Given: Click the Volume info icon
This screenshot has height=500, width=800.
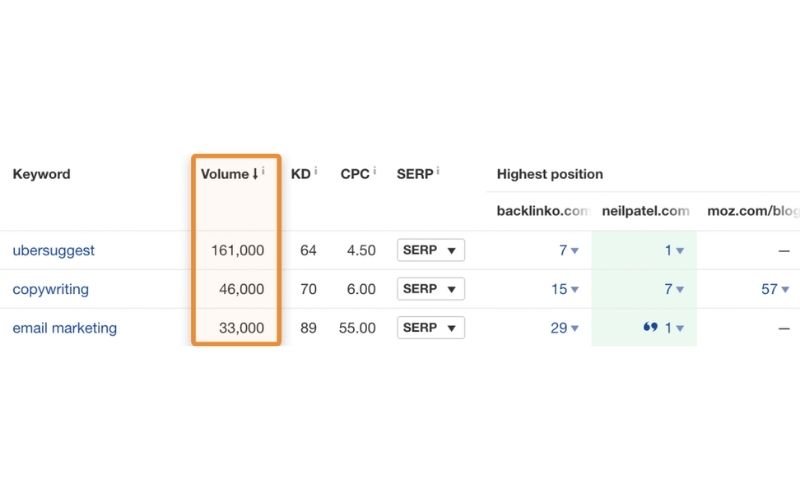Looking at the screenshot, I should click(263, 171).
